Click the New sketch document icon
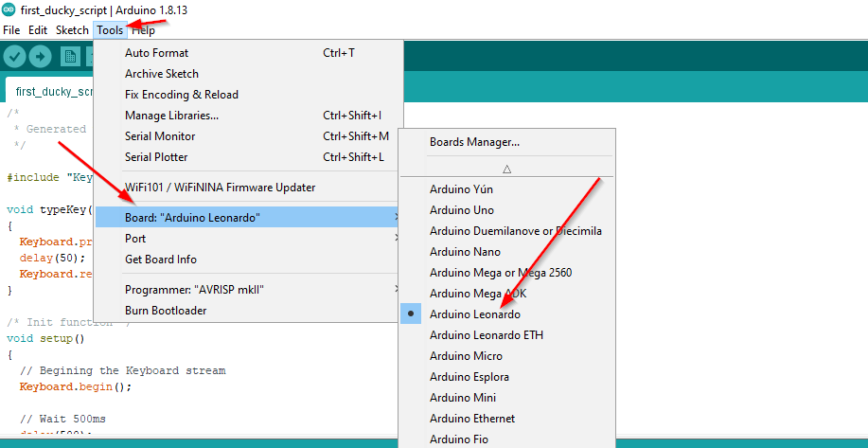Screen dimensions: 868x448 point(70,57)
